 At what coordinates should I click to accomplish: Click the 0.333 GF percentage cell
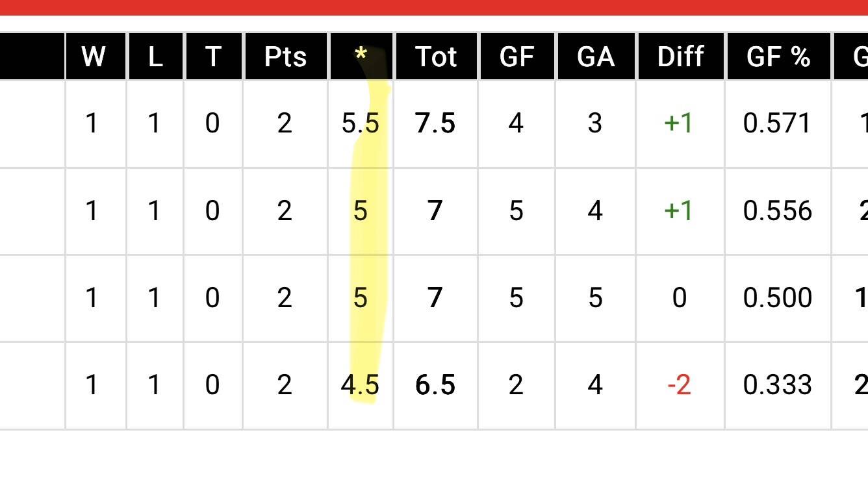point(778,385)
